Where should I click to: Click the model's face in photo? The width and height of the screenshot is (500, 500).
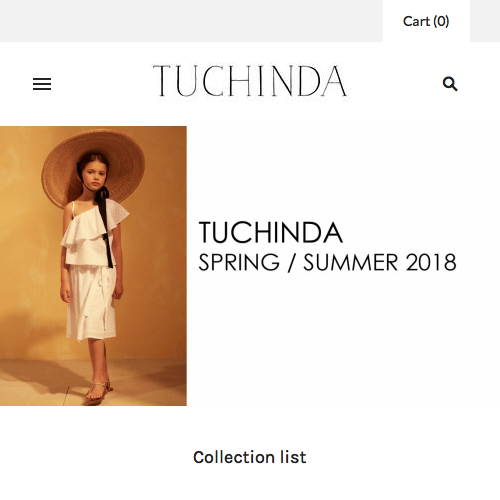pyautogui.click(x=94, y=176)
